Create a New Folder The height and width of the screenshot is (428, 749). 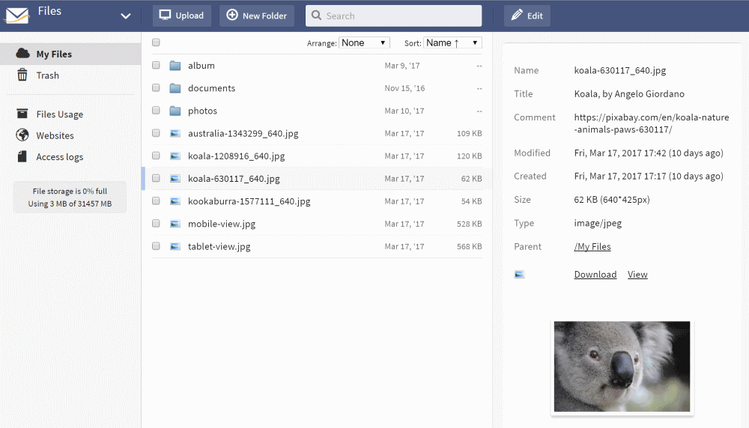[258, 16]
